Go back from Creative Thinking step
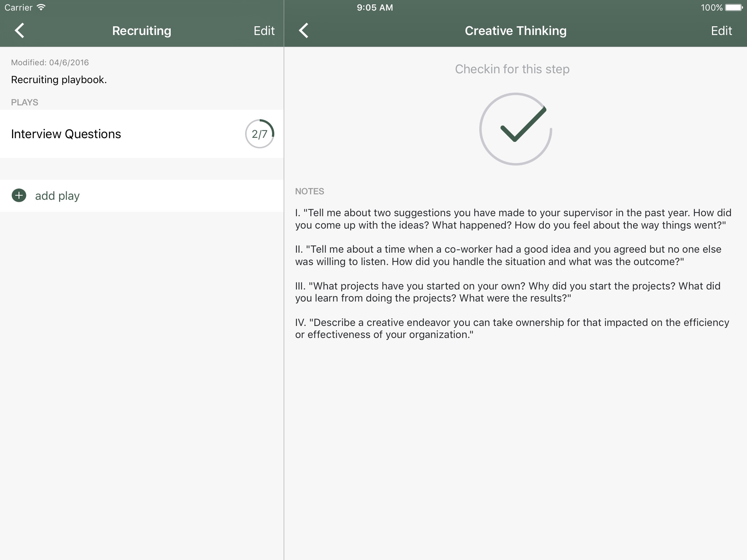Image resolution: width=747 pixels, height=560 pixels. pos(303,31)
